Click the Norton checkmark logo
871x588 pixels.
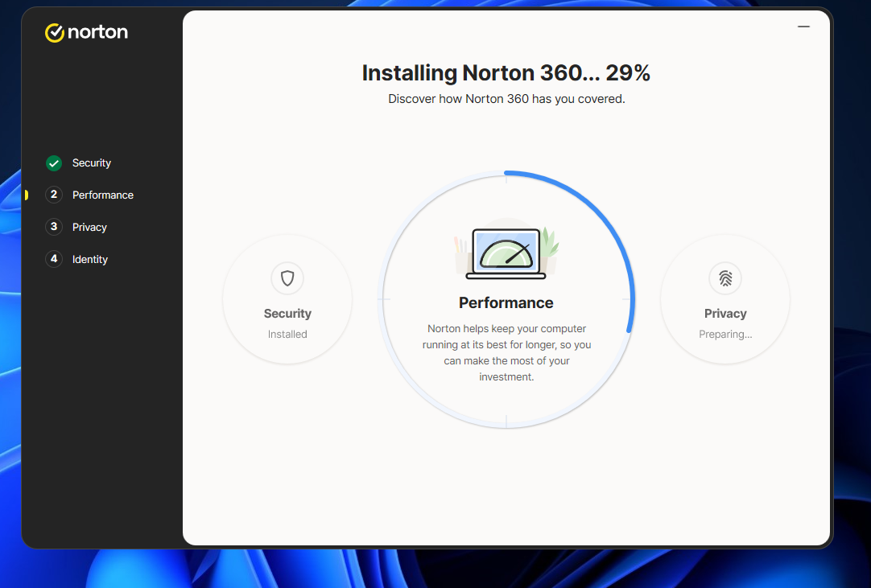pyautogui.click(x=55, y=33)
